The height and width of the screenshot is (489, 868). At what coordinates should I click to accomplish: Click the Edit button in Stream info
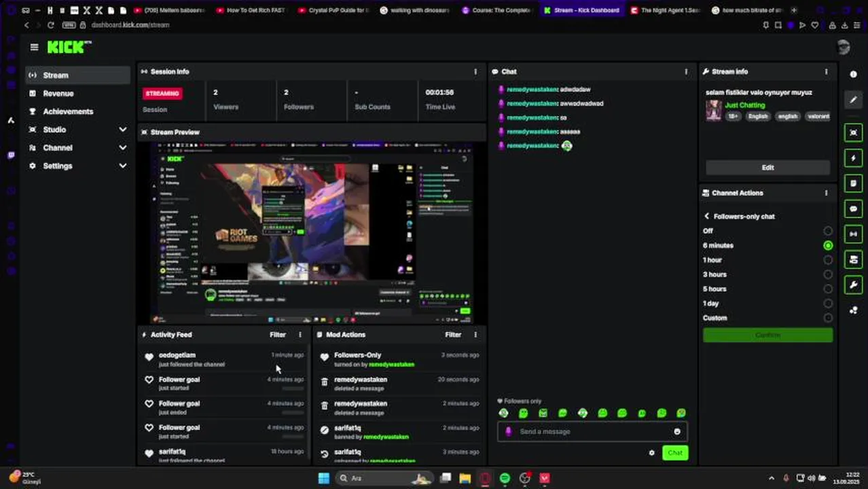(x=767, y=167)
